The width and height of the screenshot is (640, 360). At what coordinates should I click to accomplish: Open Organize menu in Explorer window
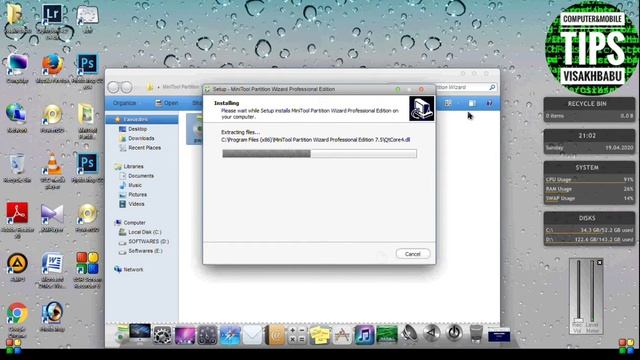[x=124, y=103]
